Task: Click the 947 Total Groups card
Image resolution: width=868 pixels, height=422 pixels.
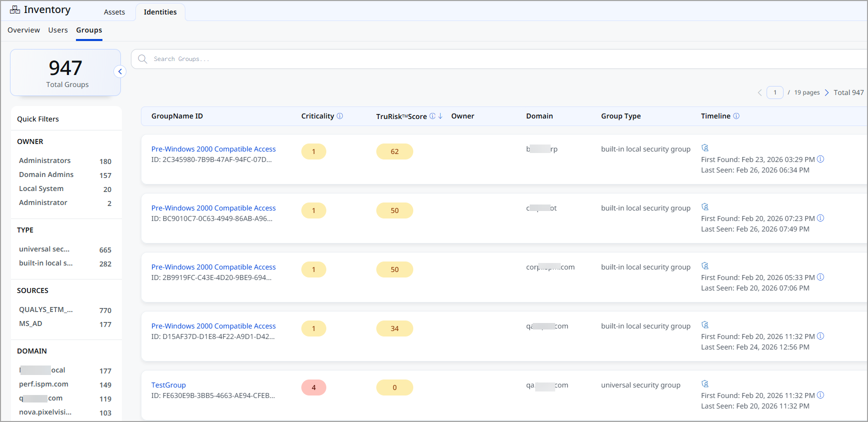Action: [x=65, y=72]
